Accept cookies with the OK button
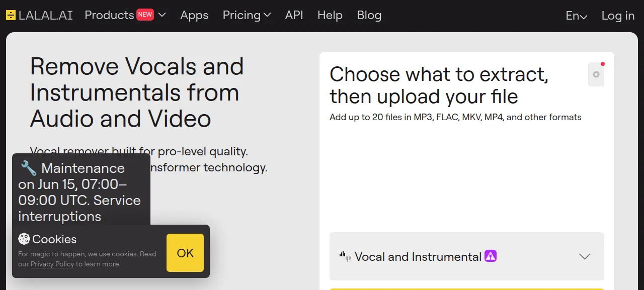The height and width of the screenshot is (290, 644). coord(185,253)
